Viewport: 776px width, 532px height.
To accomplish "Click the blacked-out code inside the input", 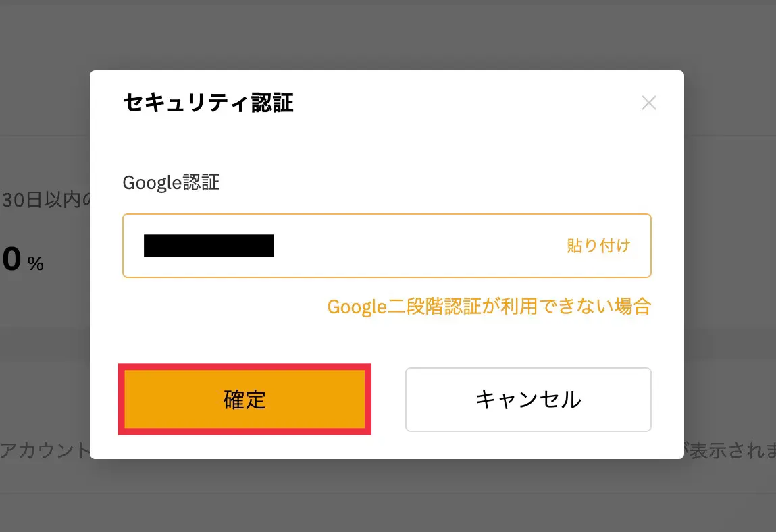I will pos(209,246).
